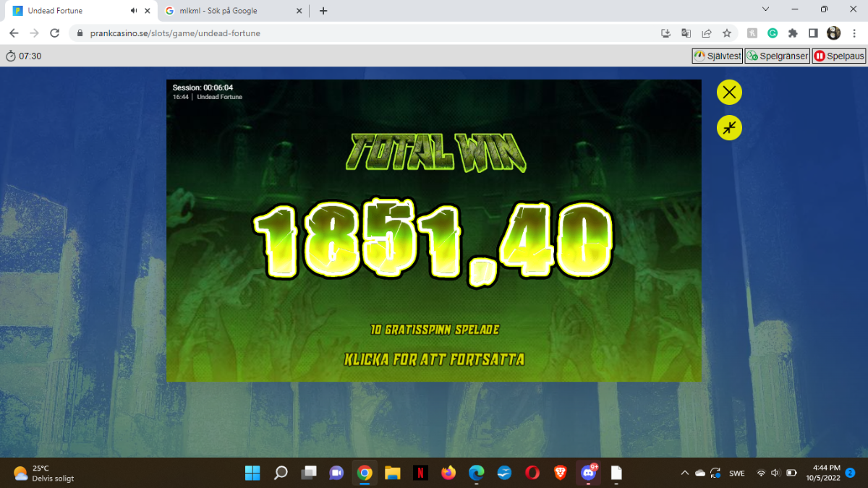Open the blank document taskbar icon

point(616,473)
